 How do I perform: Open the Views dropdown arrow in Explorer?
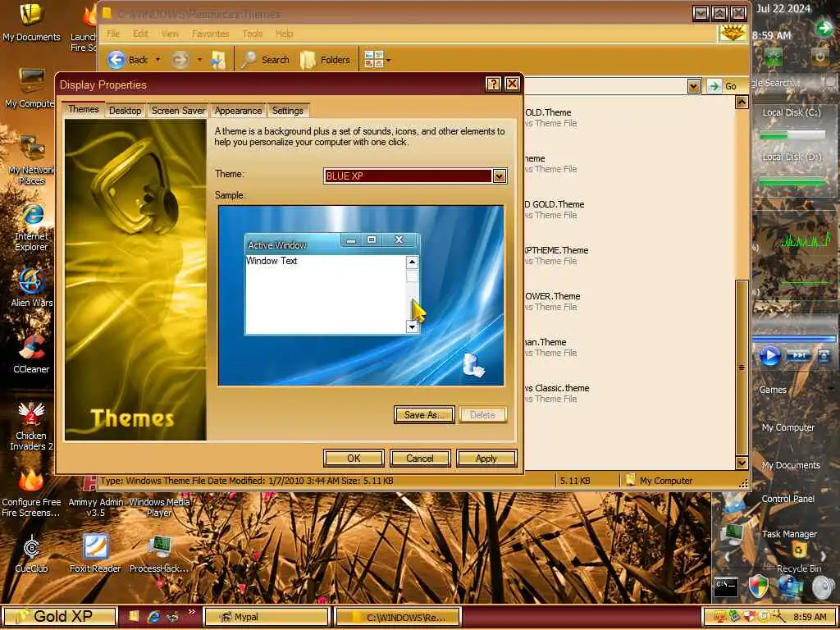pos(388,60)
